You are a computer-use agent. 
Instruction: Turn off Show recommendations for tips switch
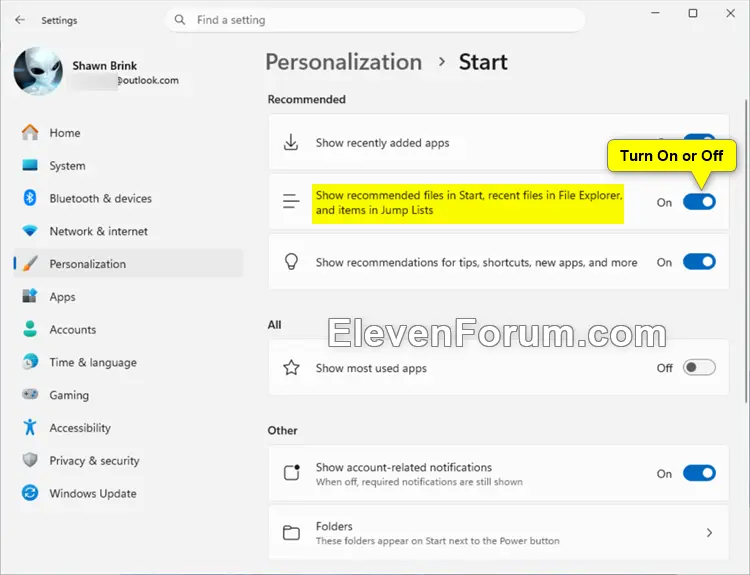pyautogui.click(x=699, y=262)
